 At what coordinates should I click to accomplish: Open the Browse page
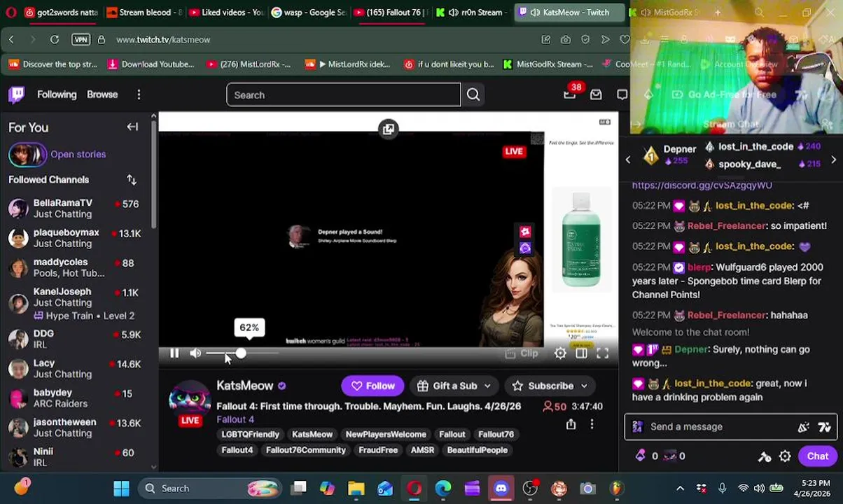point(102,94)
